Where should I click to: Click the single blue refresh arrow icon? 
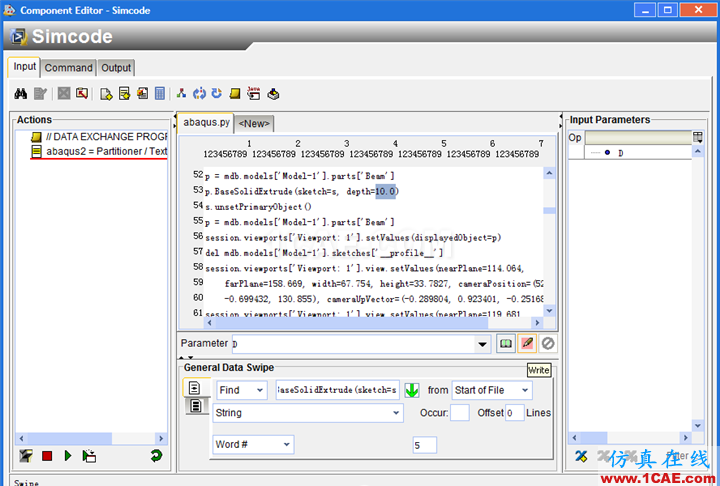click(x=217, y=94)
